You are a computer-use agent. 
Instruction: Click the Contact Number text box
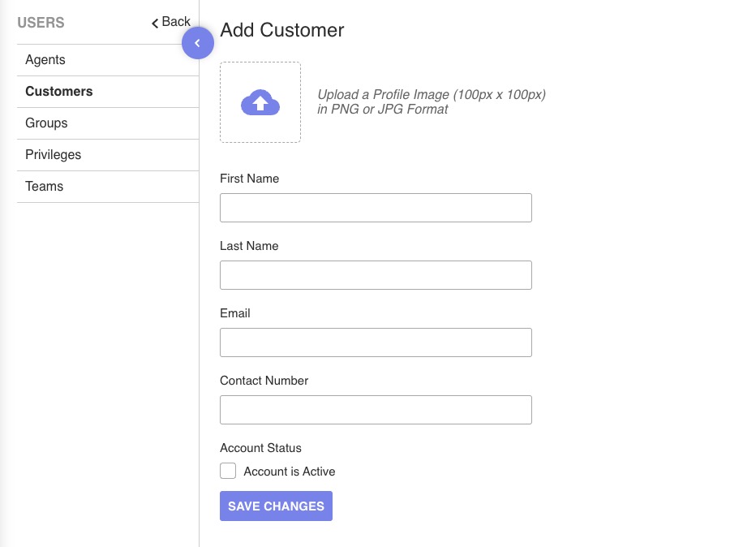(x=376, y=410)
